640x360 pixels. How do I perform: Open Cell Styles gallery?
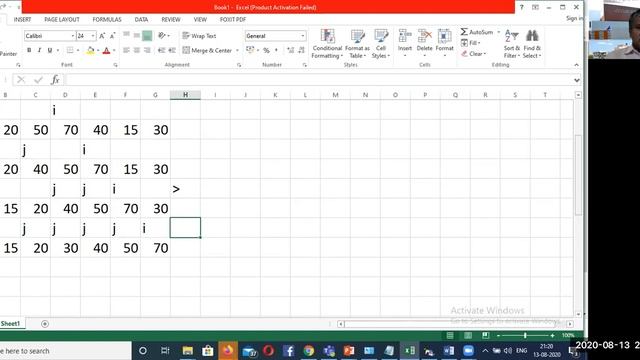[x=381, y=44]
